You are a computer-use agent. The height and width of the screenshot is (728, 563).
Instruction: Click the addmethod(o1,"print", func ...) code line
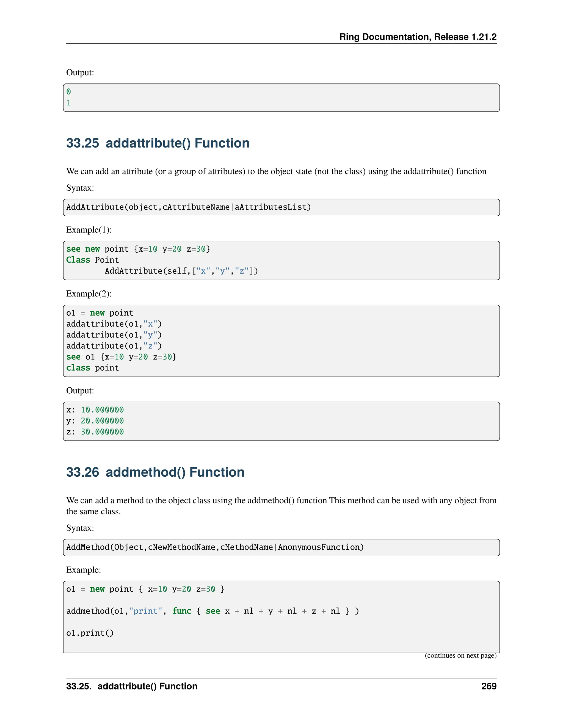pyautogui.click(x=212, y=611)
